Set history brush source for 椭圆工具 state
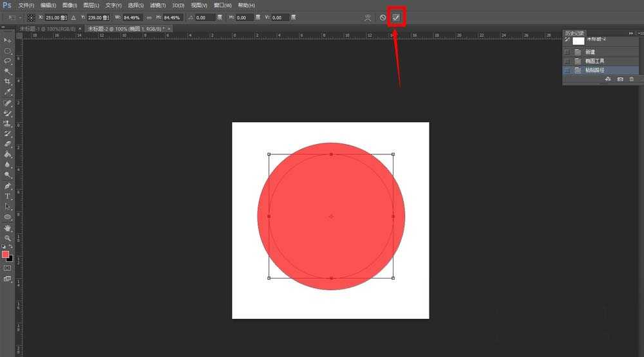Viewport: 644px width, 357px height. tap(567, 60)
